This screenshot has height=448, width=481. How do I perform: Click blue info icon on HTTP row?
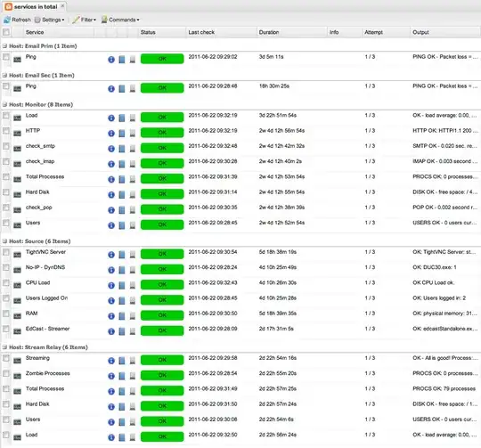[111, 134]
